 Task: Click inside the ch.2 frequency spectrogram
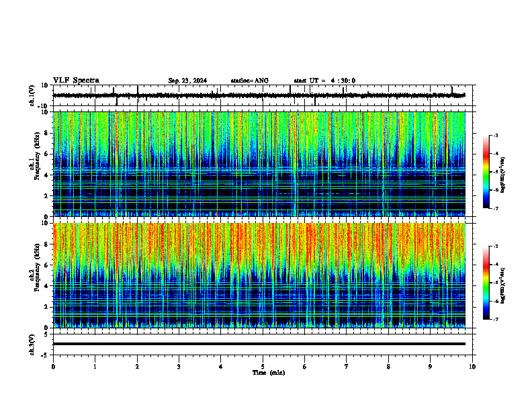pyautogui.click(x=259, y=275)
